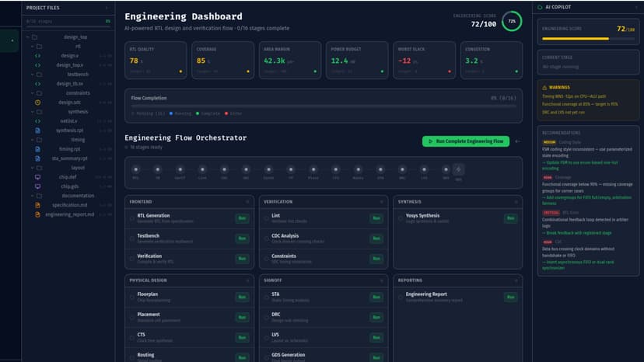Select the Synth stage node in pipeline
This screenshot has height=362, width=644.
point(268,169)
